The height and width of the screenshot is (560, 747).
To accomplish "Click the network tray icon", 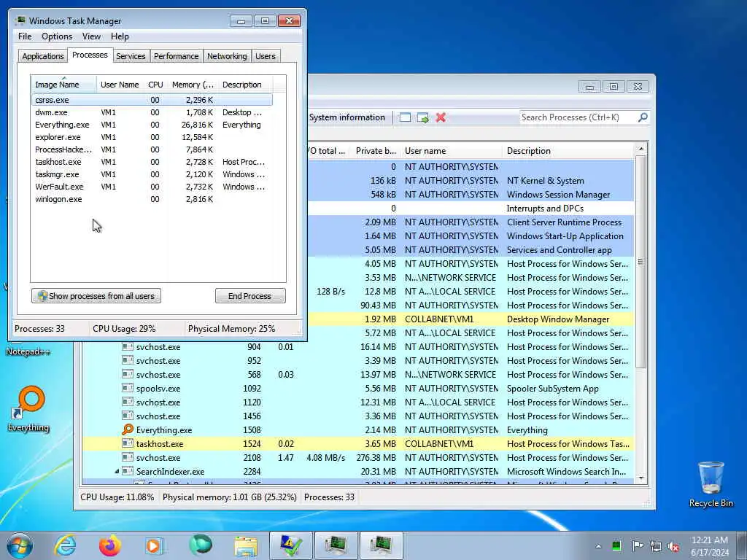I will point(656,546).
